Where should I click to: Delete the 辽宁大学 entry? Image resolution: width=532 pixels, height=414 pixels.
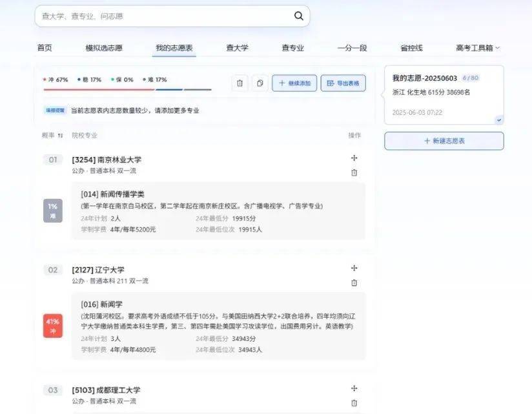tap(354, 283)
